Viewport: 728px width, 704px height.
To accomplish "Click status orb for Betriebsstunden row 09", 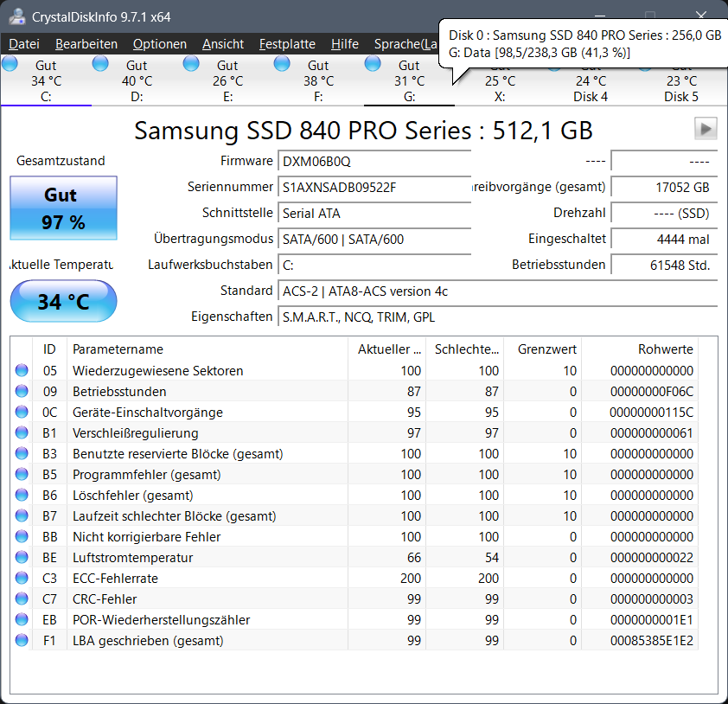I will [22, 391].
